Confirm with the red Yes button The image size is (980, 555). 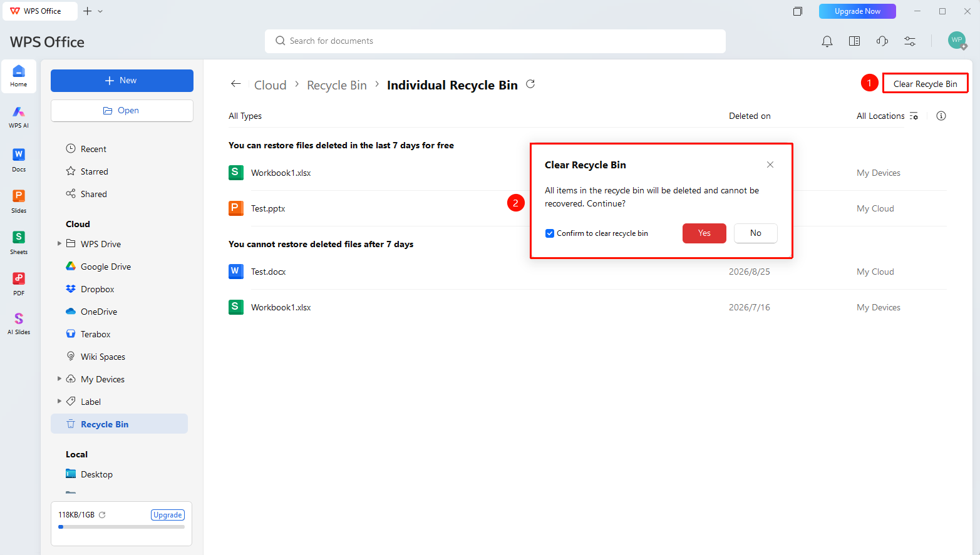coord(704,233)
